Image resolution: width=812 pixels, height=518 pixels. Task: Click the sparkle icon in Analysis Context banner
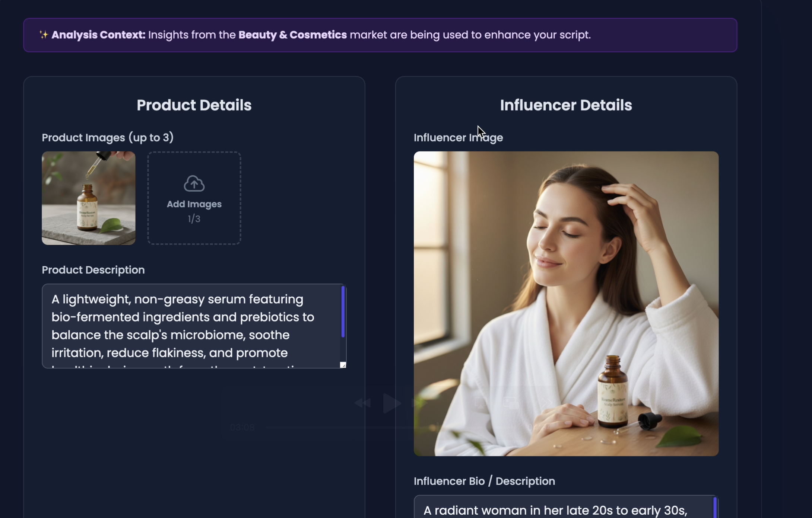click(x=44, y=35)
